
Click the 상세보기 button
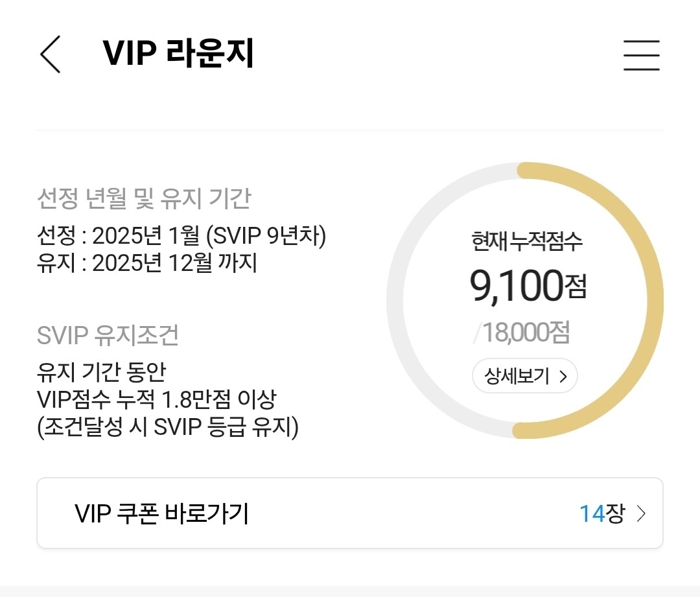524,376
